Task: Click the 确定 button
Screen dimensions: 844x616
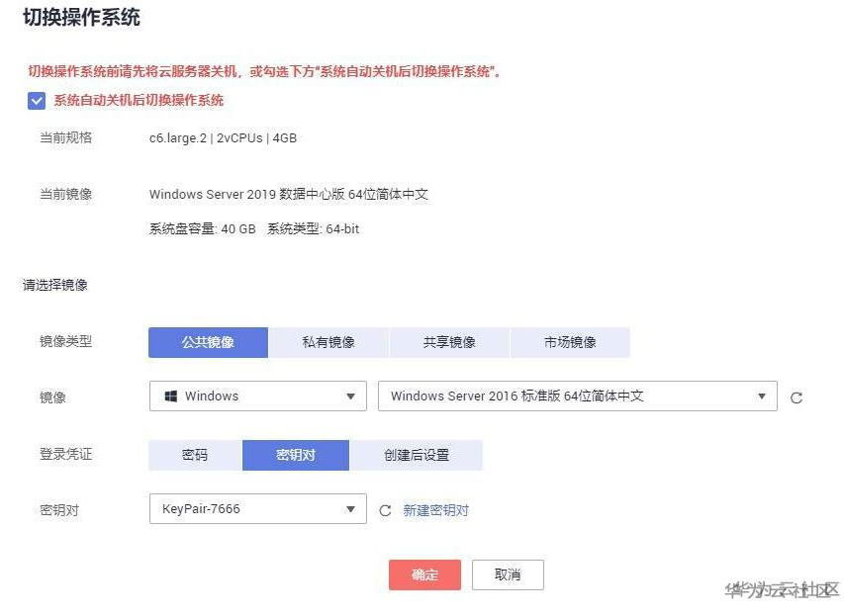Action: click(x=424, y=574)
